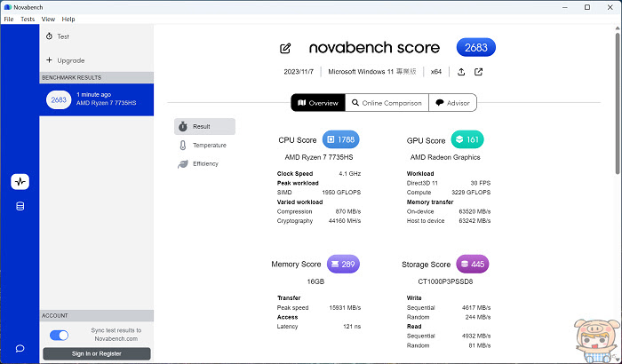The height and width of the screenshot is (364, 622).
Task: Click the ACCOUNT section header
Action: (96, 316)
